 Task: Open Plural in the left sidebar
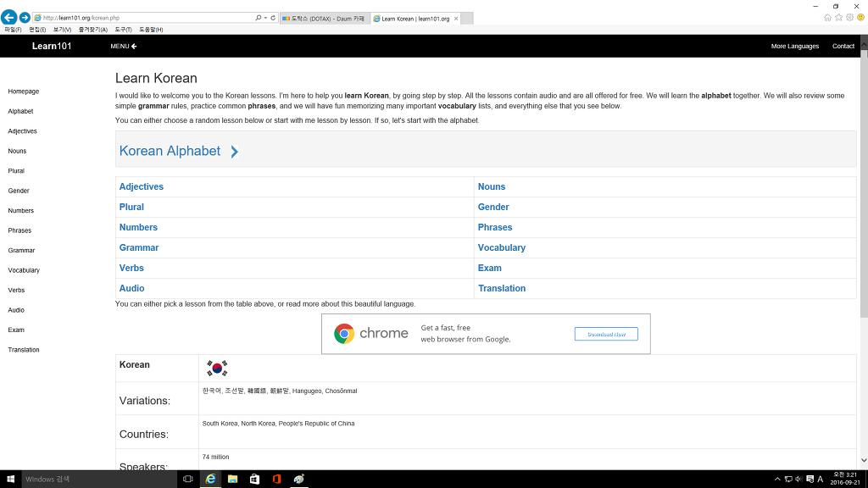16,171
